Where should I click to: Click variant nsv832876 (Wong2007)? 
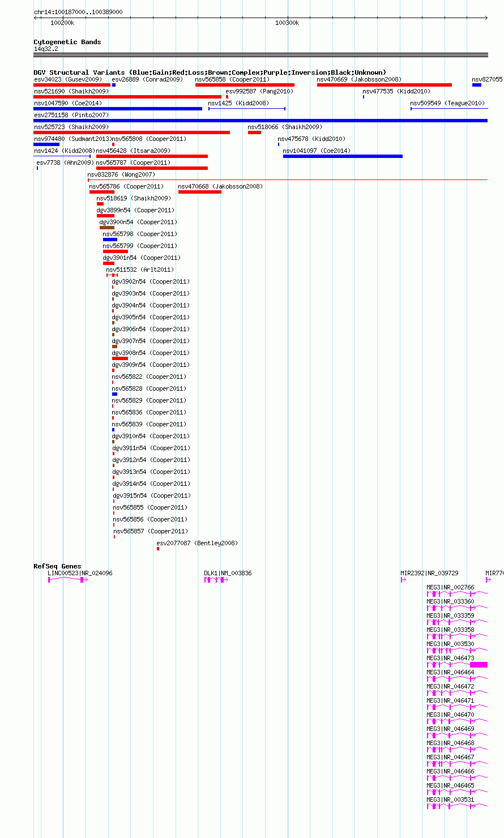point(121,174)
